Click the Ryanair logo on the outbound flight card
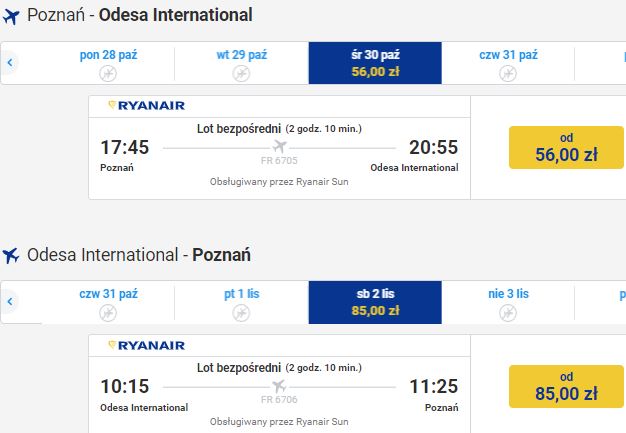Image resolution: width=626 pixels, height=433 pixels. (147, 106)
